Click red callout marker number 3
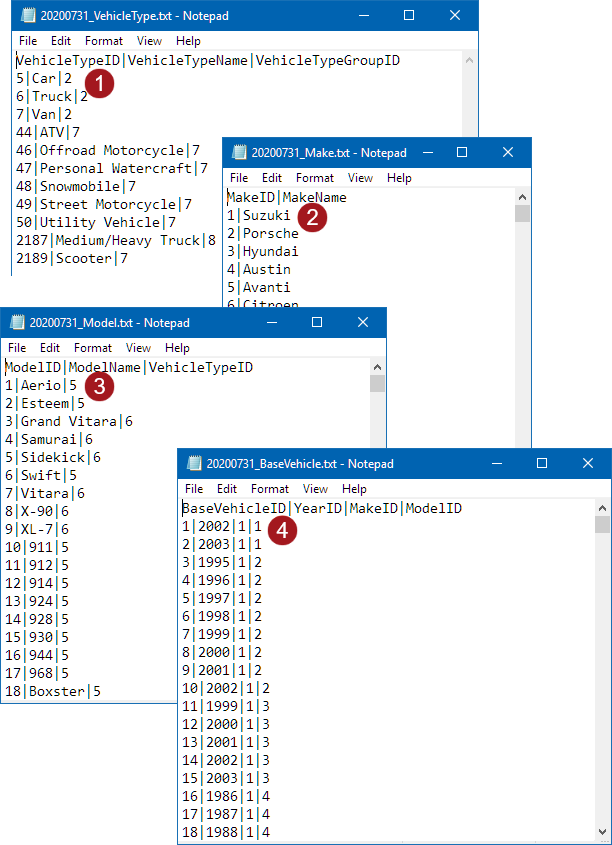Viewport: 612px width, 845px height. 100,386
